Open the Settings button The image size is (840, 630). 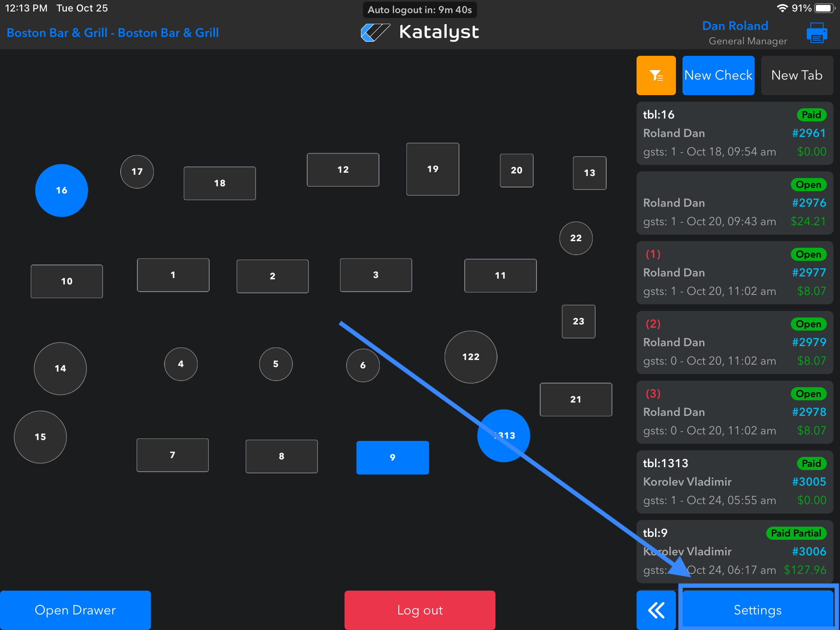757,610
